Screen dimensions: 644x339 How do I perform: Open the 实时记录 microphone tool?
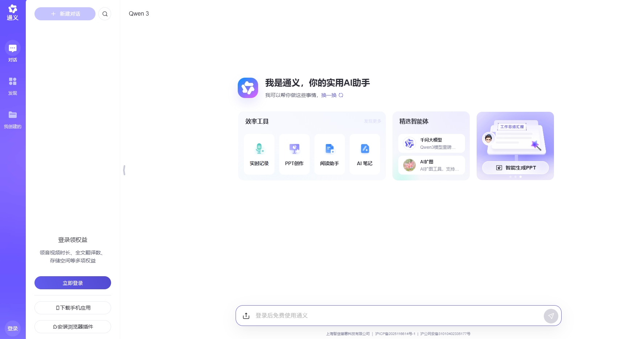click(x=259, y=154)
